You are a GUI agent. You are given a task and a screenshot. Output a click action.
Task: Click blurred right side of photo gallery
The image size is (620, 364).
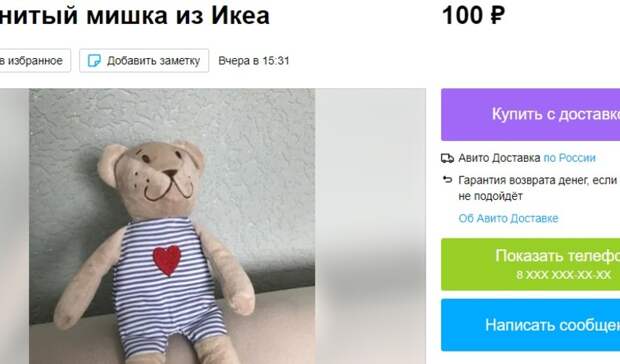370,226
